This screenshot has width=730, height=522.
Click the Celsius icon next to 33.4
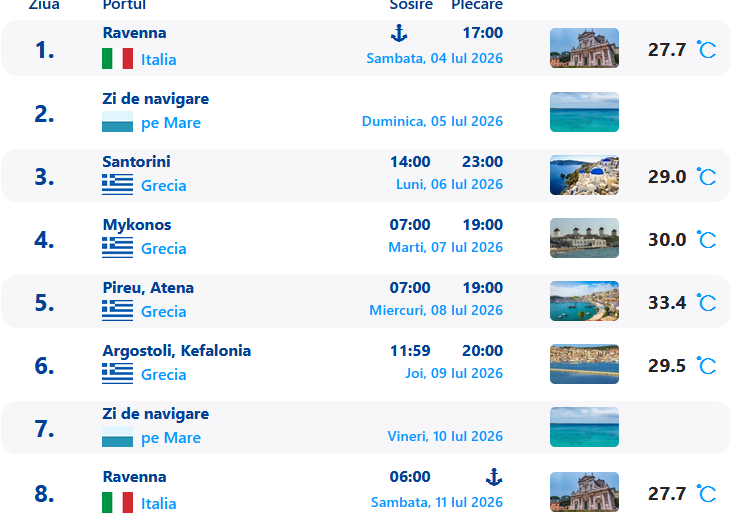[x=706, y=302]
